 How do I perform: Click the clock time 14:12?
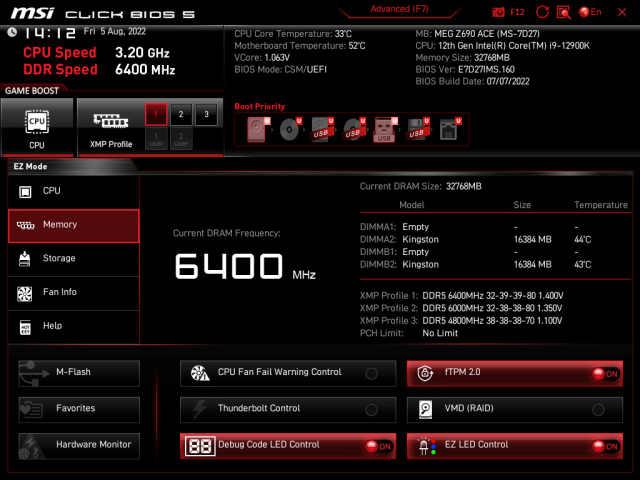[x=49, y=33]
